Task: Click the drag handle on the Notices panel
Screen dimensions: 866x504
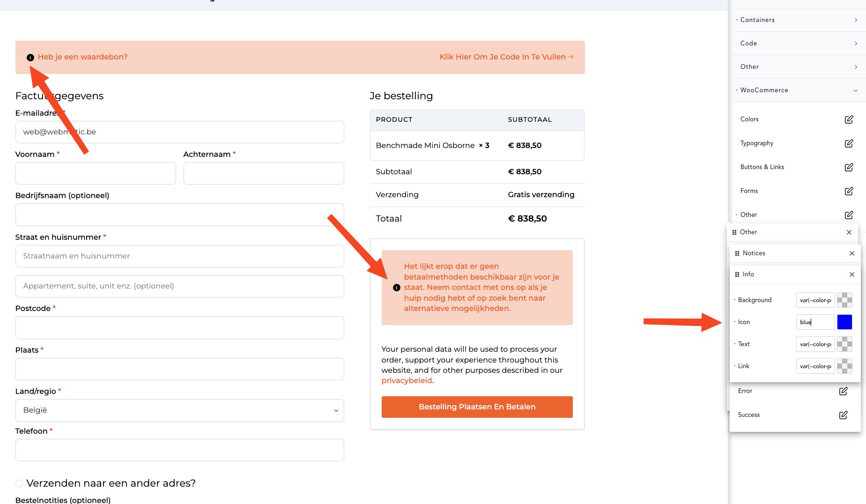Action: [737, 253]
